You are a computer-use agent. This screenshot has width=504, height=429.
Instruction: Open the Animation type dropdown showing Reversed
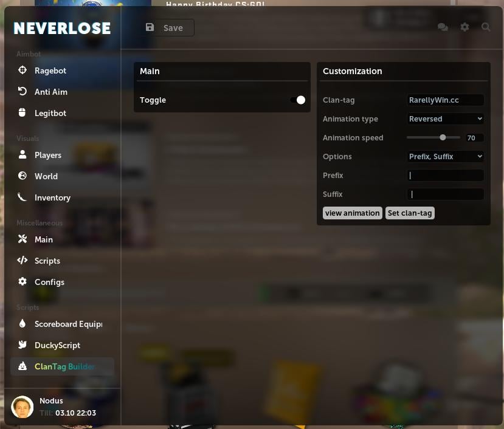pyautogui.click(x=446, y=118)
